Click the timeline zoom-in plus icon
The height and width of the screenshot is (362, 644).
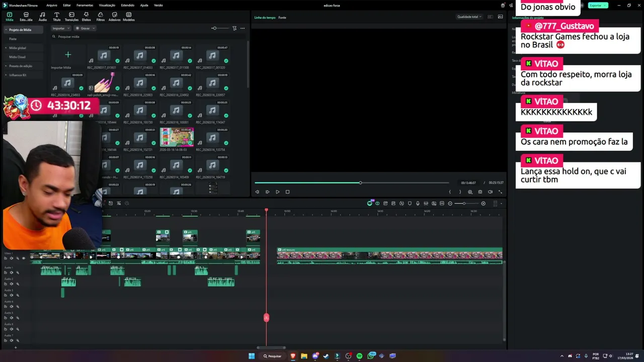tap(483, 203)
